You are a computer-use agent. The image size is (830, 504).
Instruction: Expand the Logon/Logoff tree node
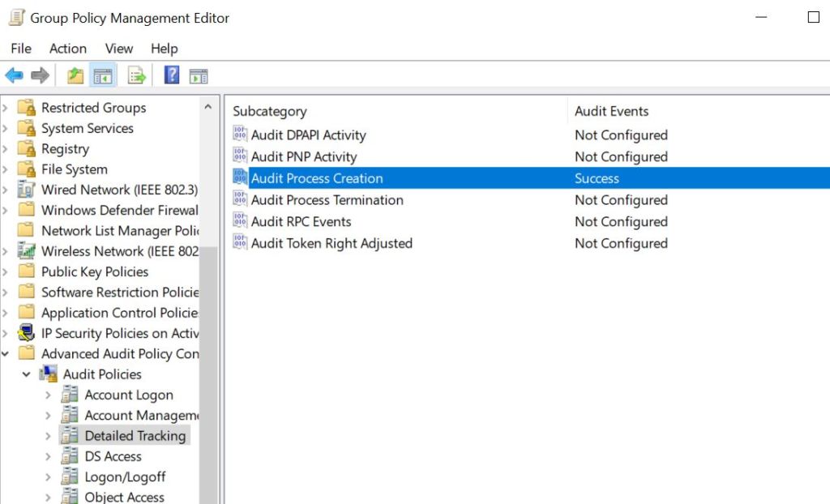pyautogui.click(x=48, y=477)
